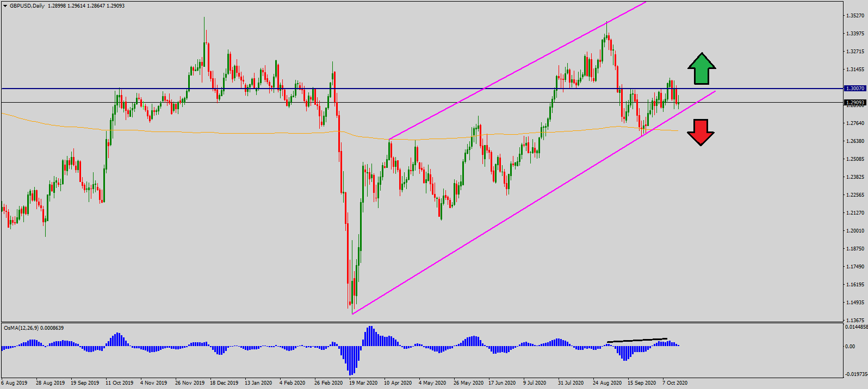Click the close value 1.29093 in chart header
The image size is (868, 389).
pyautogui.click(x=115, y=6)
